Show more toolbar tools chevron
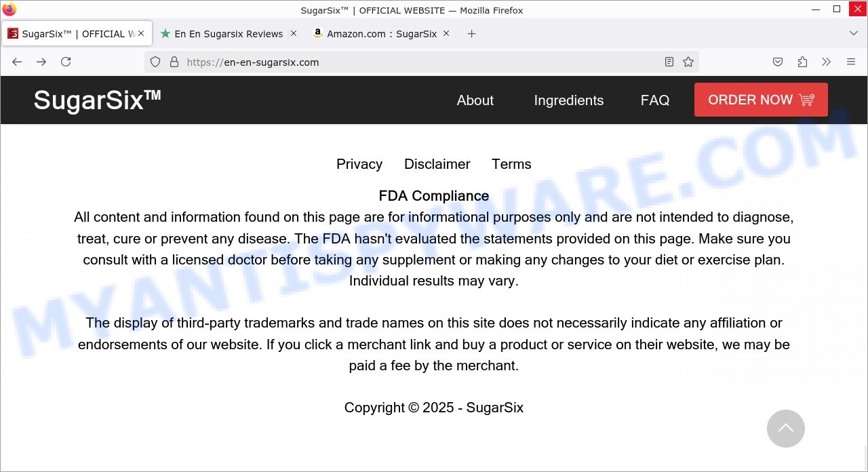 coord(827,62)
